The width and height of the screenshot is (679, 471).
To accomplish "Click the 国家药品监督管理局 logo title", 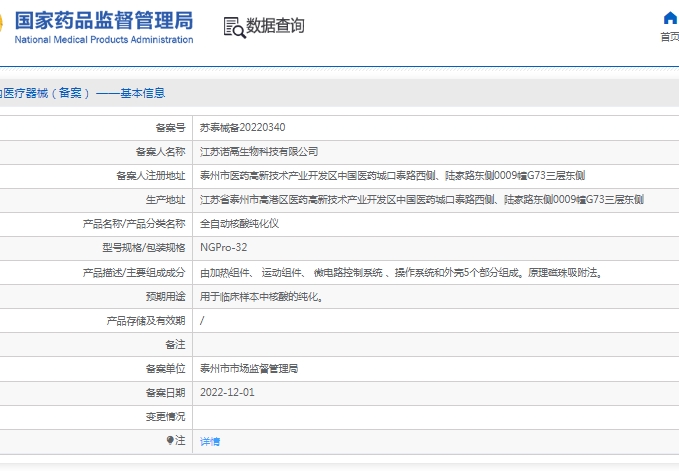I will click(104, 20).
